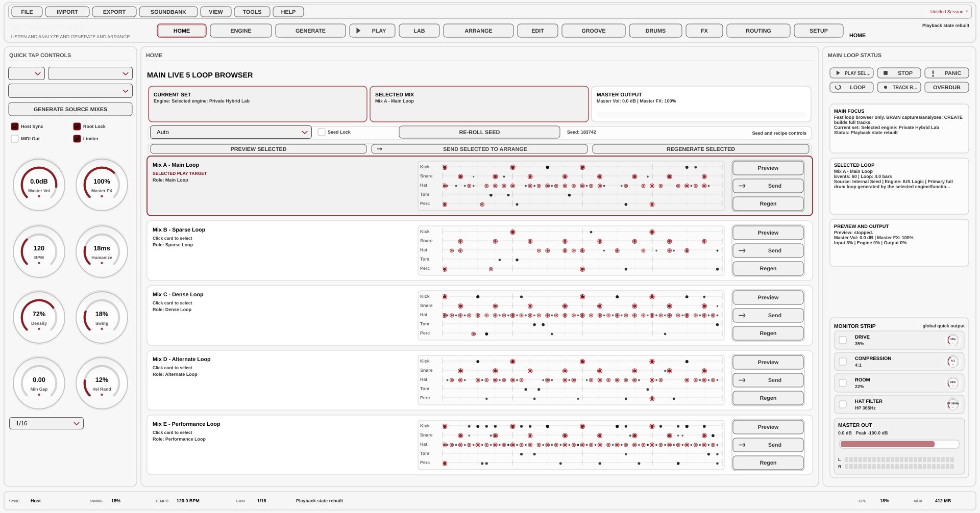Viewport: 980px width, 513px height.
Task: Enable the COMPRESSION checkbox
Action: point(843,362)
